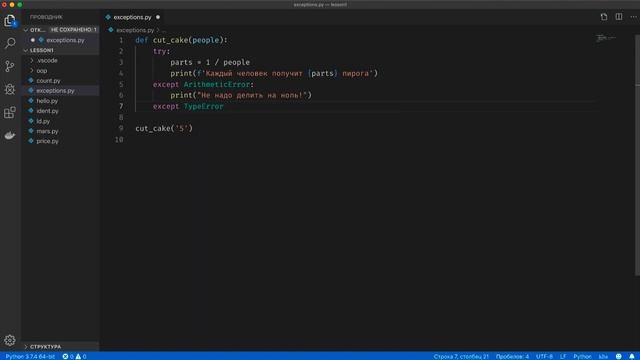Screen dimensions: 640x360
Task: Open the Manage gear menu
Action: [x=10, y=340]
